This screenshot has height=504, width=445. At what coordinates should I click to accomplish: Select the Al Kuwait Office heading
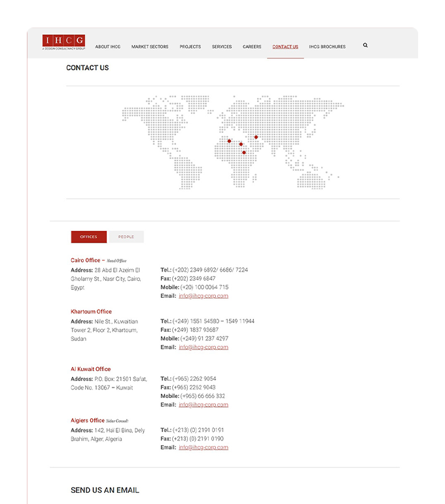[x=90, y=369]
